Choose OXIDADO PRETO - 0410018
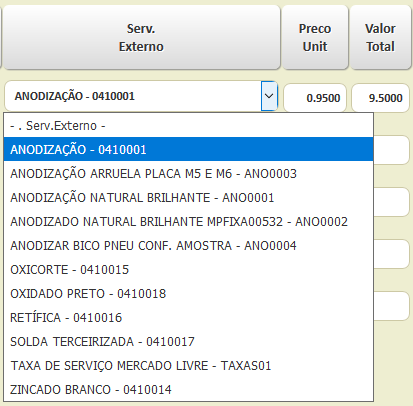Screen dimensions: 413x406 [x=188, y=293]
